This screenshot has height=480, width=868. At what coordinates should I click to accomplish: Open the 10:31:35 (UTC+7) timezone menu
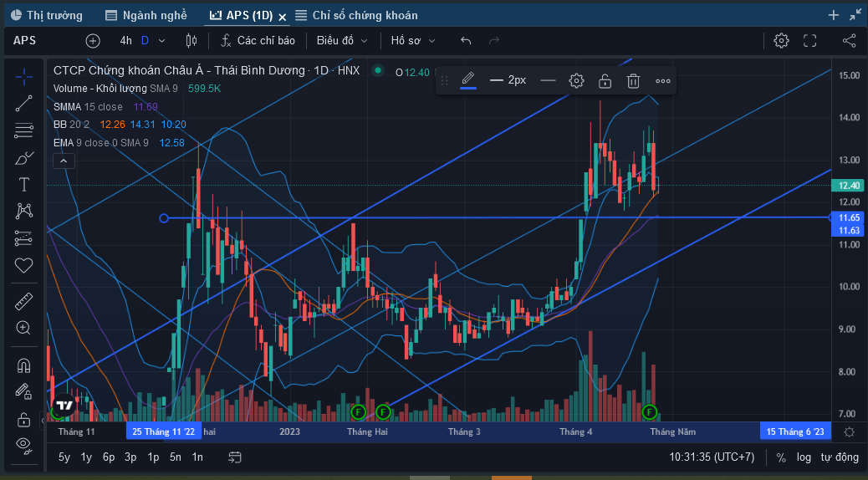point(712,457)
